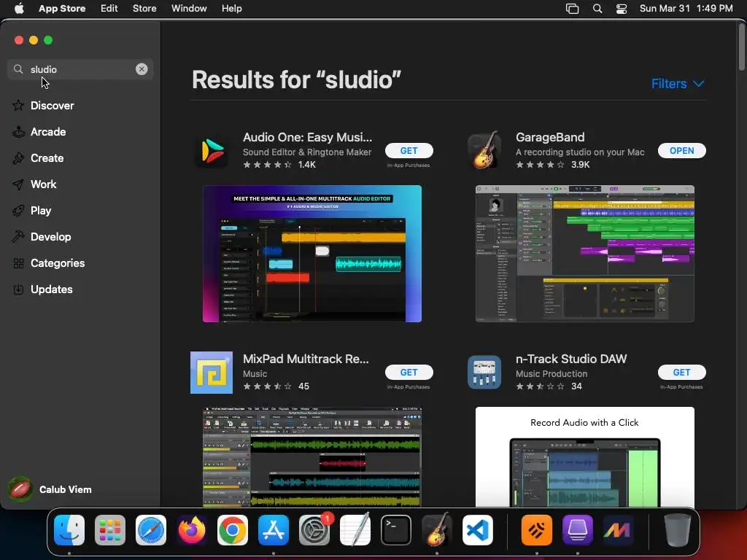Open the purple Apple Configurator Dock icon
Viewport: 747px width, 560px height.
578,530
